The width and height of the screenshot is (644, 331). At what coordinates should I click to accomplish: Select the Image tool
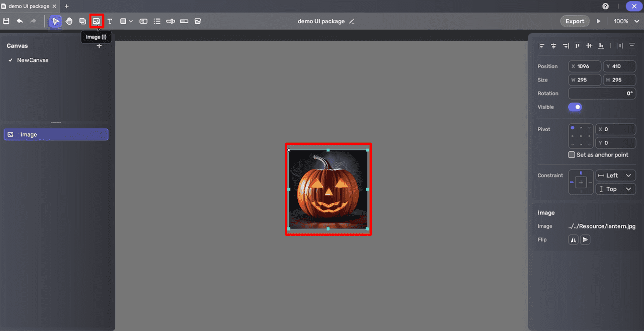96,21
